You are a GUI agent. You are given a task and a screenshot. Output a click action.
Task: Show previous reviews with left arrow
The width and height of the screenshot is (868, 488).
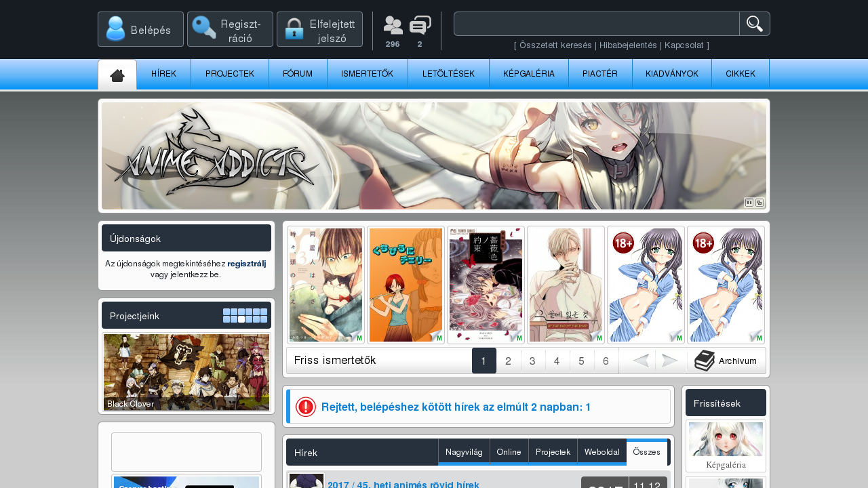641,361
